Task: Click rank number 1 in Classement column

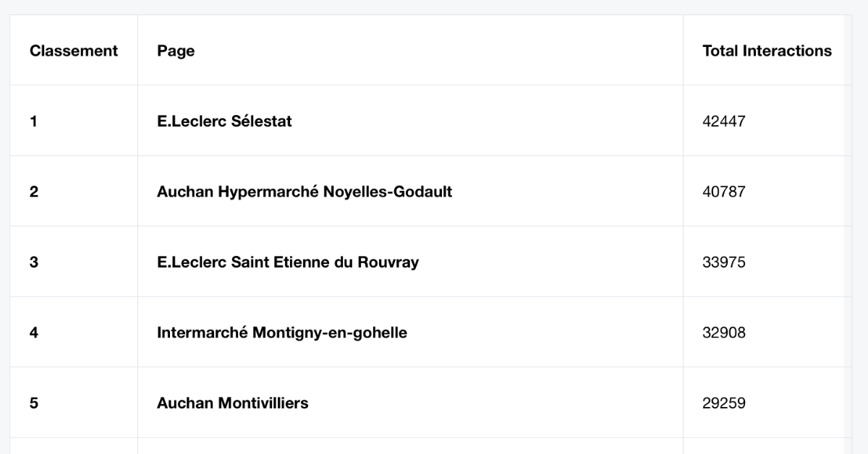Action: tap(33, 121)
